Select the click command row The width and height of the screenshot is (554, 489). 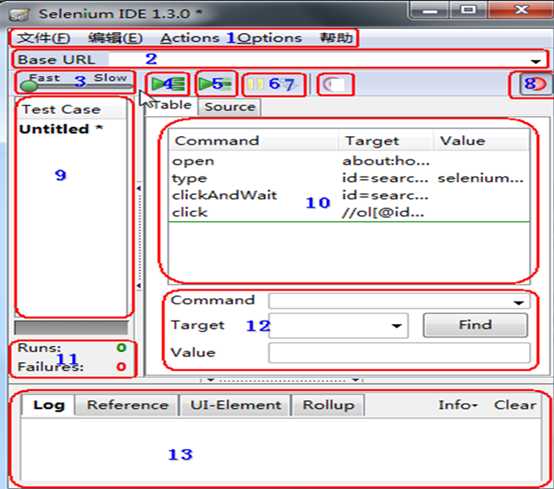coord(349,212)
